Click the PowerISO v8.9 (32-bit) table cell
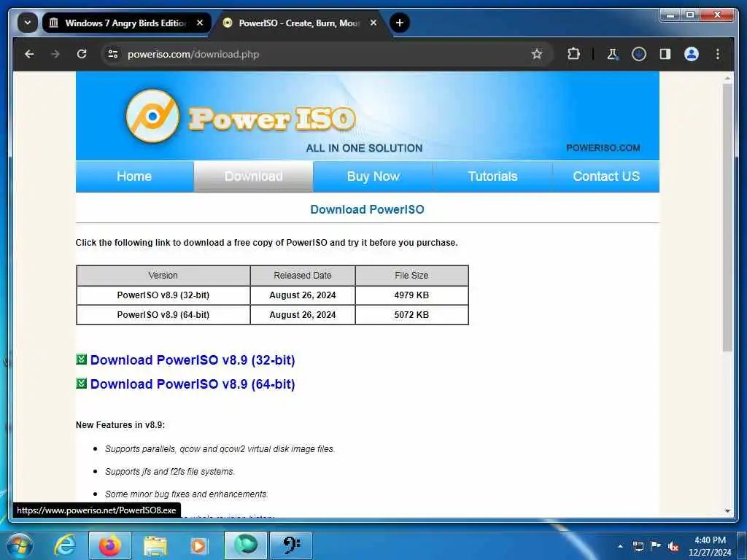This screenshot has width=747, height=560. pos(163,295)
